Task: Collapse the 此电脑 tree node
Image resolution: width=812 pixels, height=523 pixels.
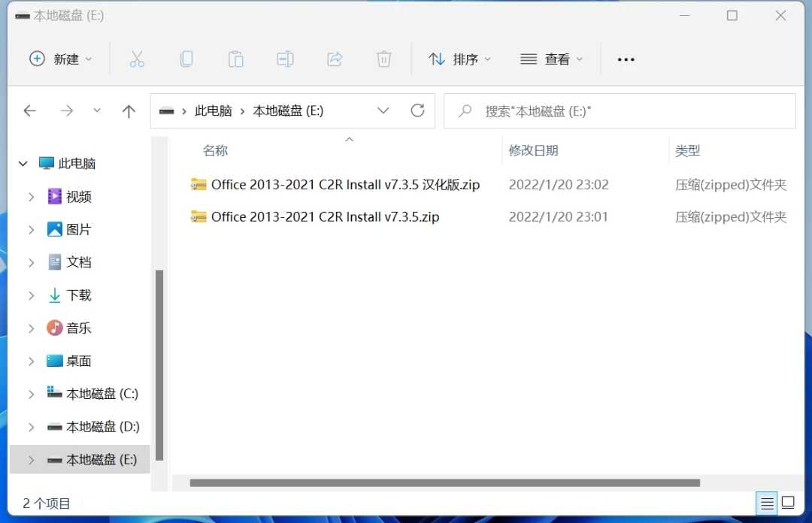Action: tap(23, 164)
